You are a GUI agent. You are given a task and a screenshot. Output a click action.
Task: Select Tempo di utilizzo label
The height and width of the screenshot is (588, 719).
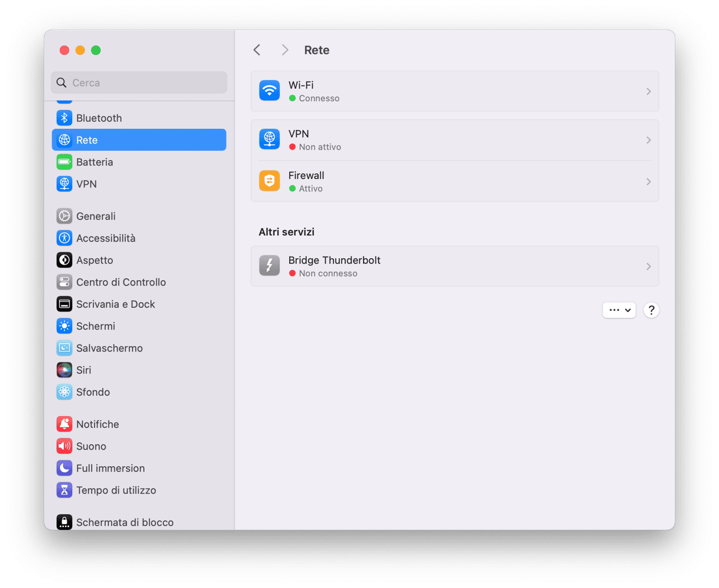[116, 490]
